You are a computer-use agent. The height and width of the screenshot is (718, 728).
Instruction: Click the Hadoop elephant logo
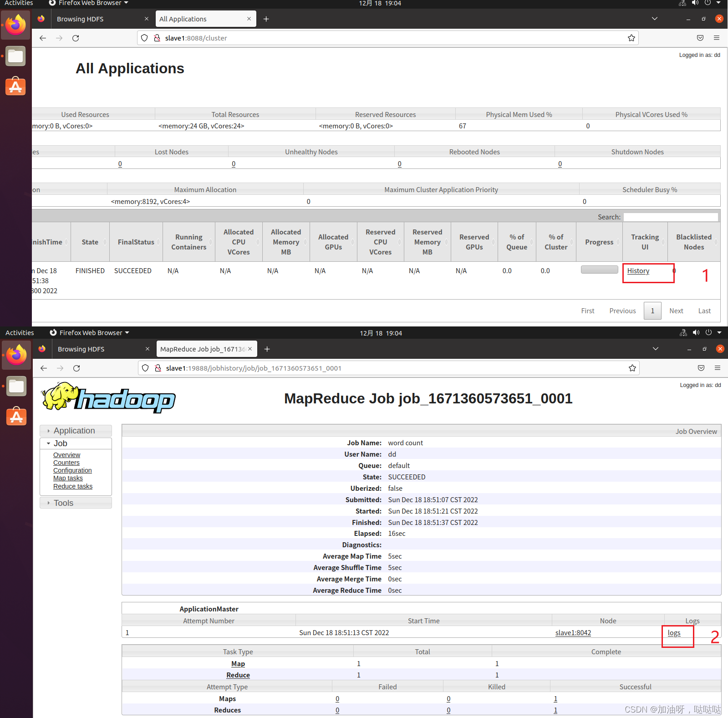[108, 398]
